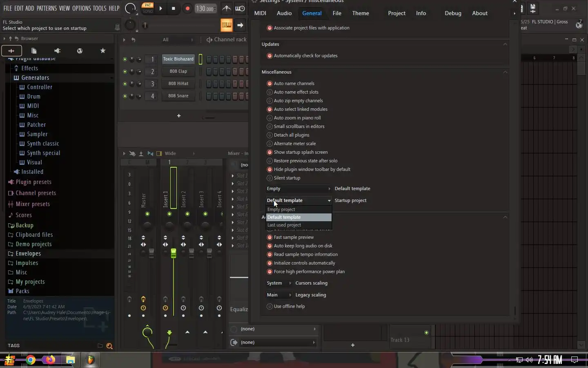Click the Insert 1 mixer fader
Viewport: 588px width, 368px height.
click(x=174, y=253)
